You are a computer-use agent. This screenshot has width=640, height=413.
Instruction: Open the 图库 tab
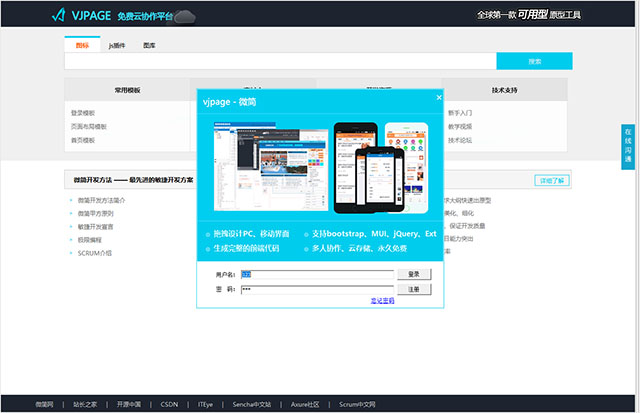[x=149, y=45]
